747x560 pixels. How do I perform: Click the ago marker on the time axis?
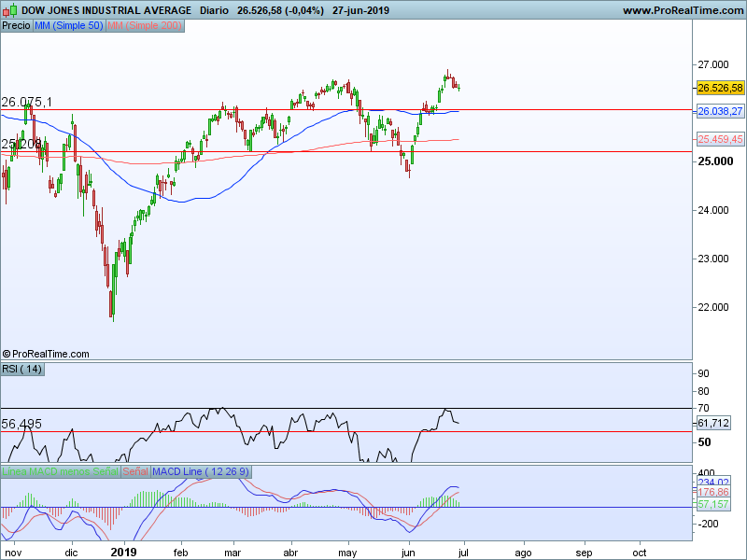click(x=523, y=553)
